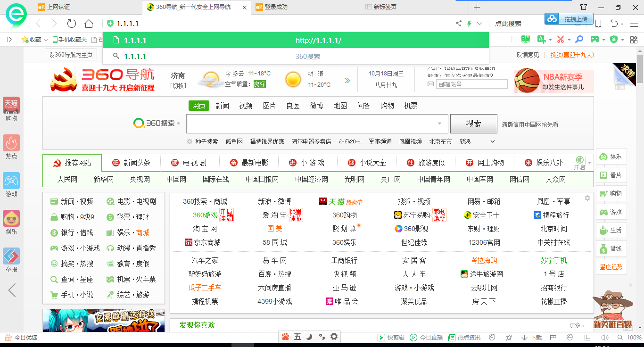
Task: Switch to the 登录成功 tab
Action: click(x=276, y=7)
